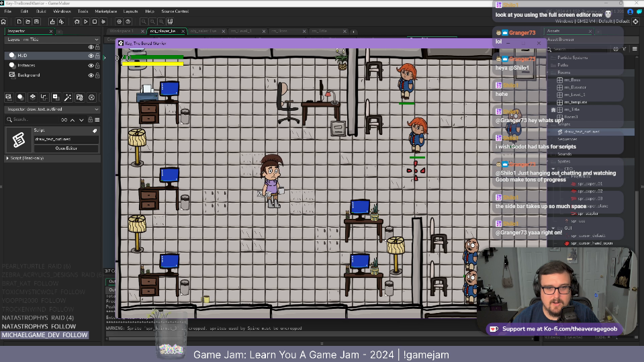The width and height of the screenshot is (644, 362).
Task: Delete the selected layer icon
Action: point(91,97)
